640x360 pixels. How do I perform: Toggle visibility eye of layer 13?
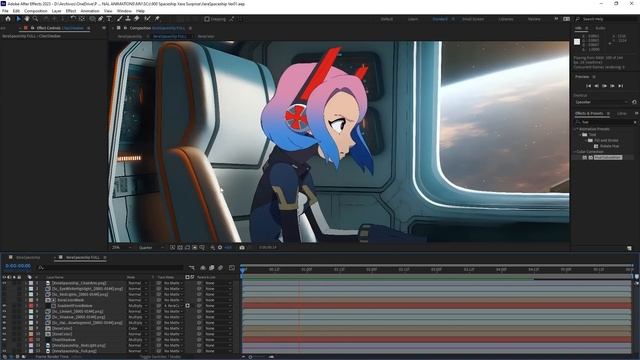(x=4, y=351)
